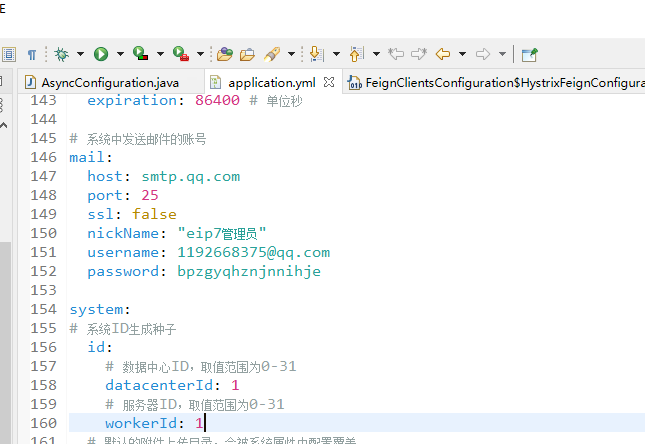Open the Previous Annotation dropdown arrow
Image resolution: width=645 pixels, height=444 pixels.
point(376,54)
